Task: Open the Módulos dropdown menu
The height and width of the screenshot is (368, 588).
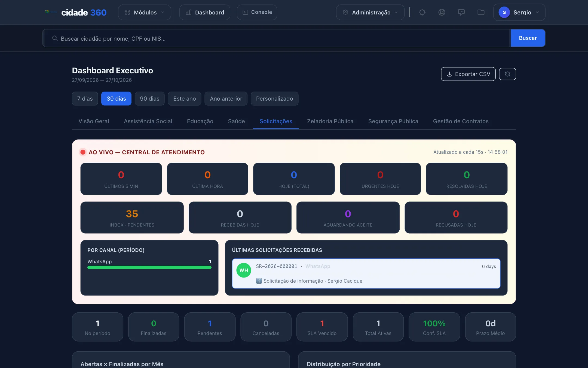Action: [144, 12]
